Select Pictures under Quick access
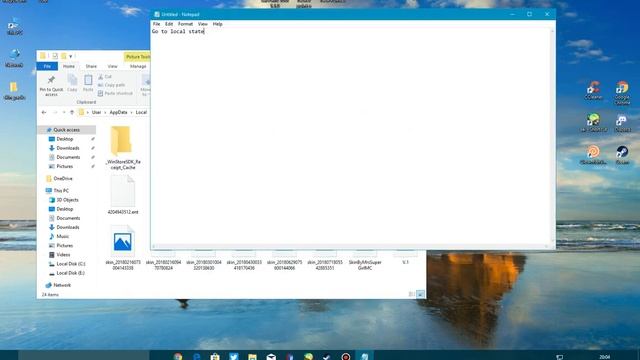Screen dimensions: 640x360 [x=64, y=167]
